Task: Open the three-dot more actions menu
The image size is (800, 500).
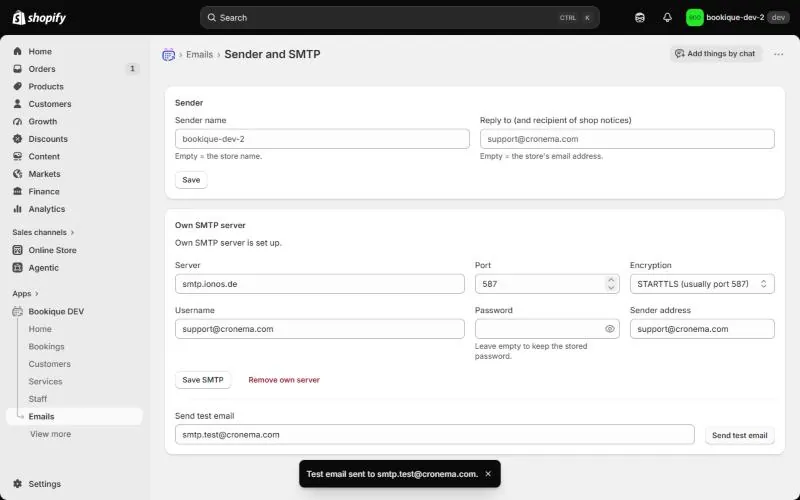Action: (778, 54)
